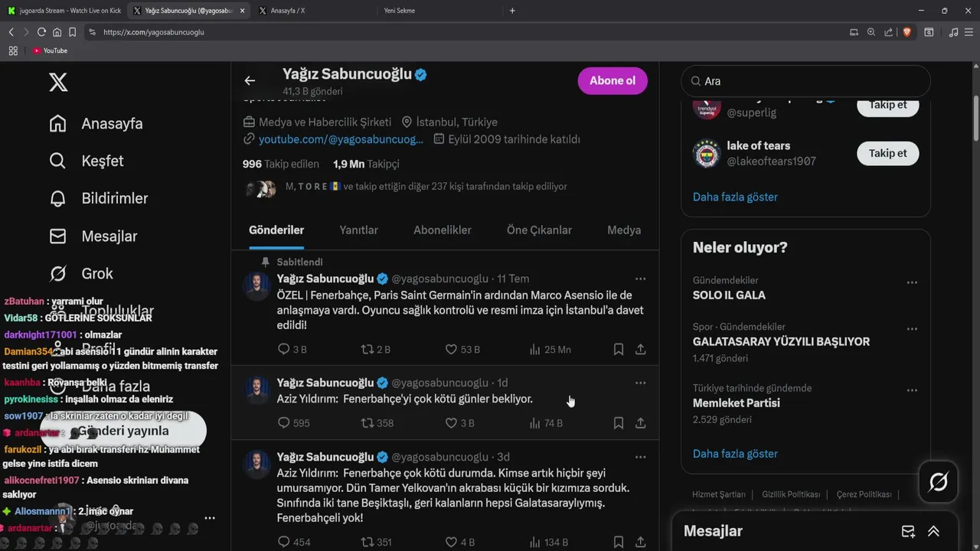The height and width of the screenshot is (551, 980).
Task: Switch to the Medya tab
Action: pyautogui.click(x=624, y=230)
